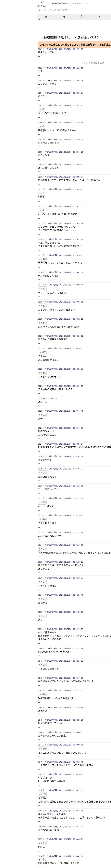Follow the >>14 anchor in post 0019

click(x=42, y=323)
